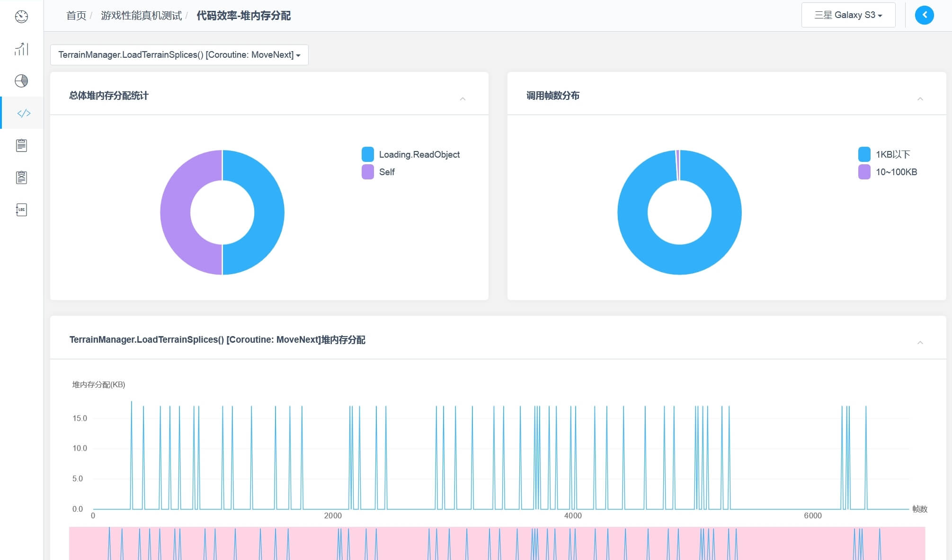
Task: Toggle the 1KB以下 legend series
Action: point(892,154)
